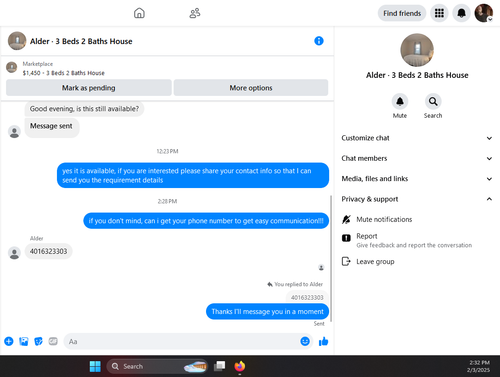Click the large listing photo in side panel
500x377 pixels.
pyautogui.click(x=417, y=50)
